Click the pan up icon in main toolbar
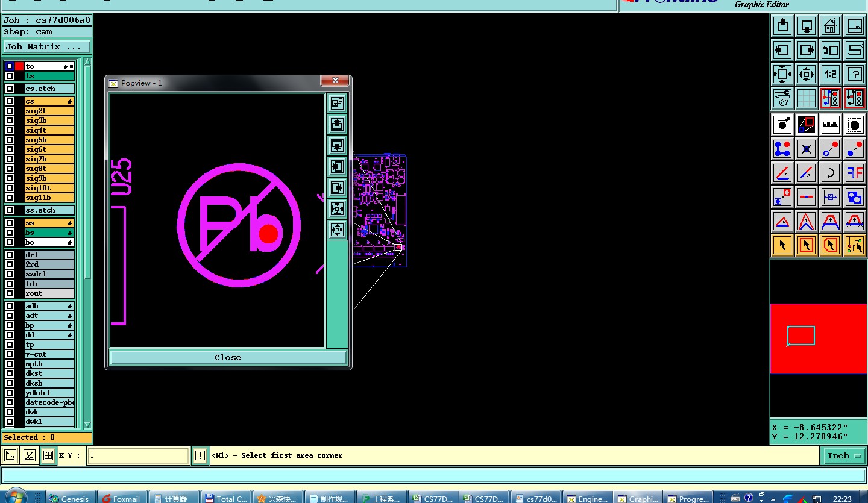The height and width of the screenshot is (503, 868). click(x=782, y=26)
